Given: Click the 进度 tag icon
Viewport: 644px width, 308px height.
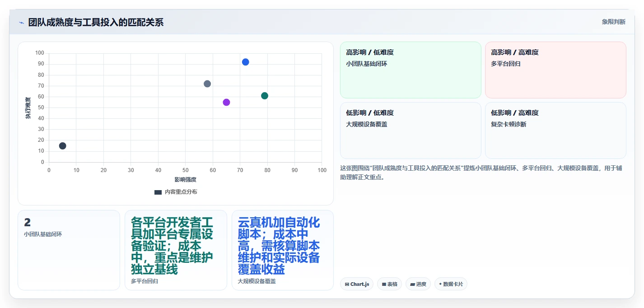Looking at the screenshot, I should (x=412, y=285).
